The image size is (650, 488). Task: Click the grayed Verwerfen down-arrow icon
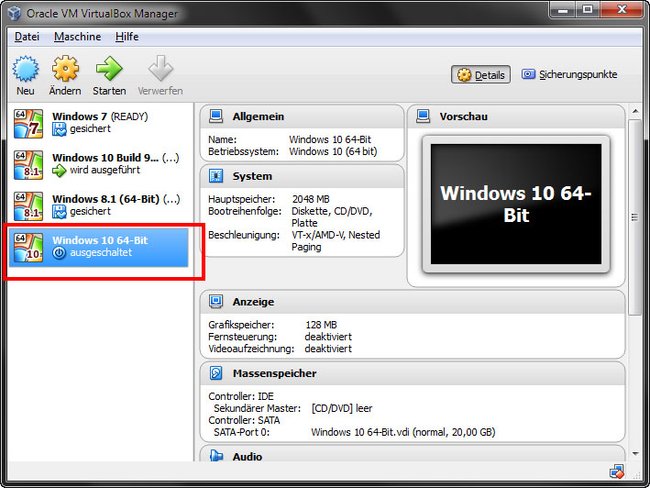coord(160,69)
